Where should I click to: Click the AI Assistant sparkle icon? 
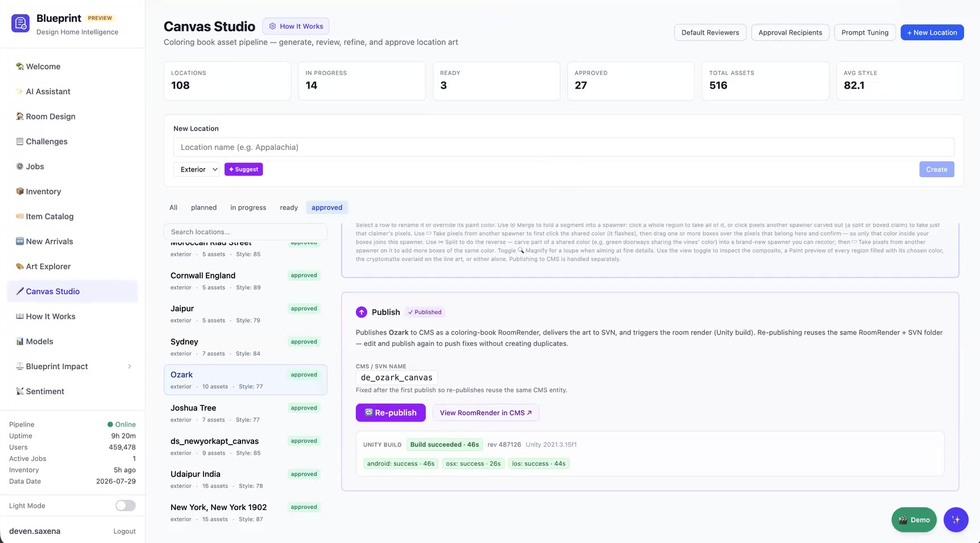(20, 91)
